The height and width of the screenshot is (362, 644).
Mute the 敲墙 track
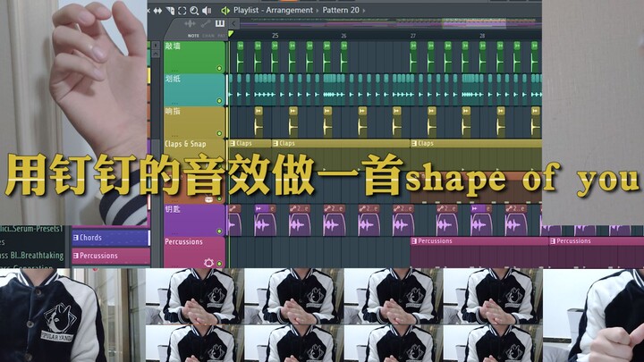coord(219,68)
